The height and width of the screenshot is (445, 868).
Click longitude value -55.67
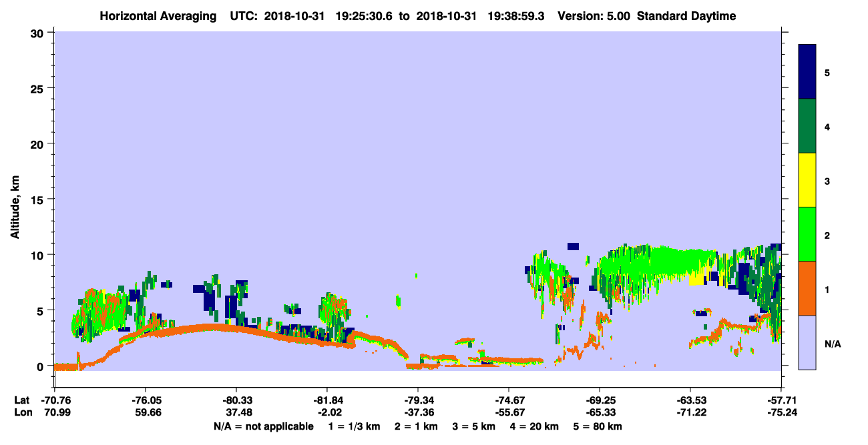click(509, 412)
